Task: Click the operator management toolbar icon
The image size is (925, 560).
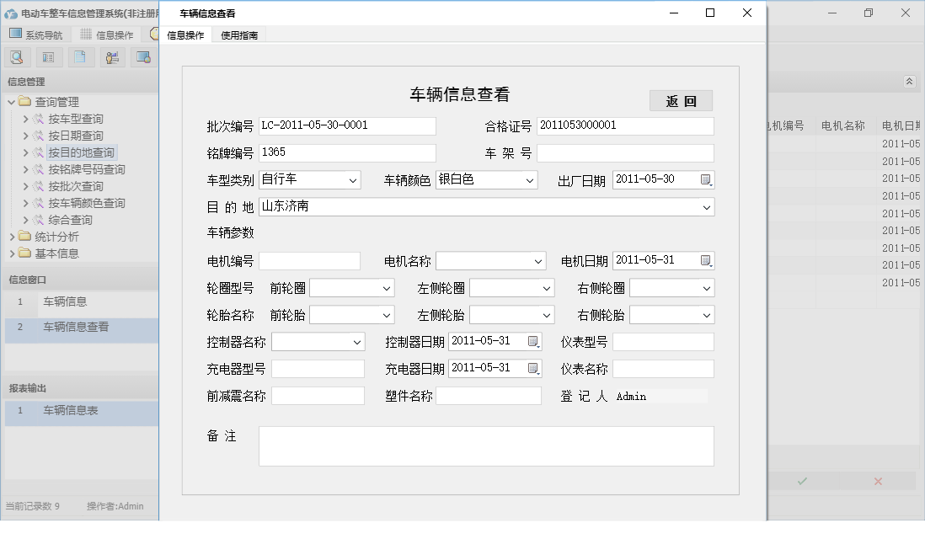Action: 110,56
